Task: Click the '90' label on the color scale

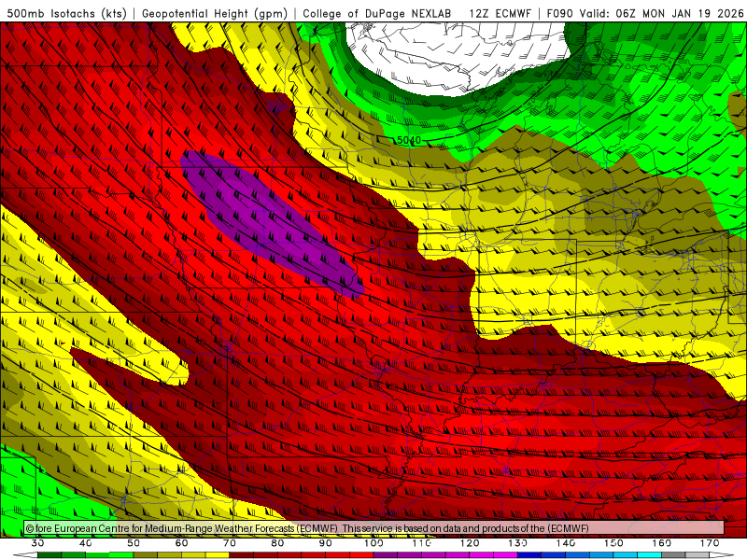Action: coord(325,543)
